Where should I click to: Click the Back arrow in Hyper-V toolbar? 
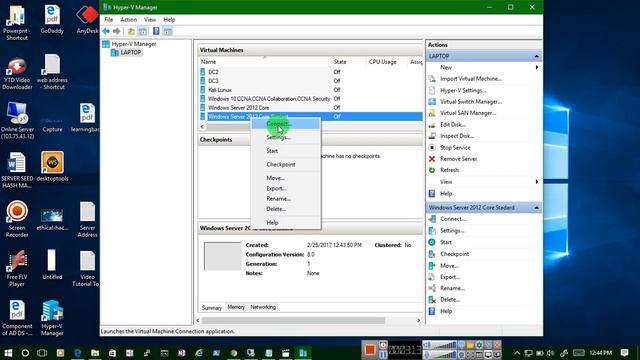pos(106,31)
